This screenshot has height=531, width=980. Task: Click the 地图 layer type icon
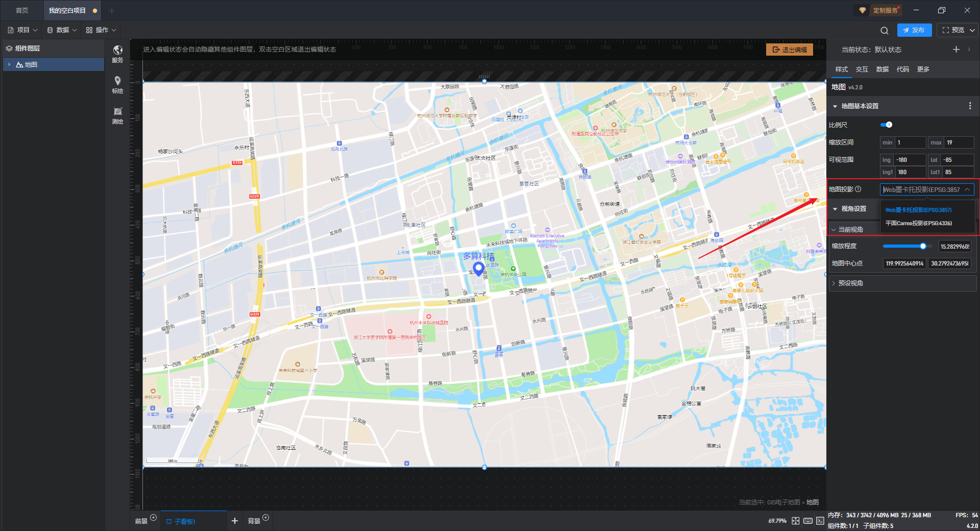pos(19,65)
